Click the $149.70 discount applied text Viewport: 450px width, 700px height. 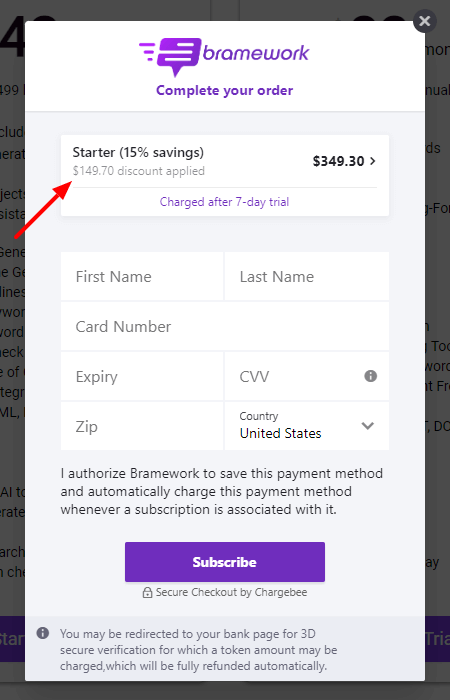pos(139,171)
